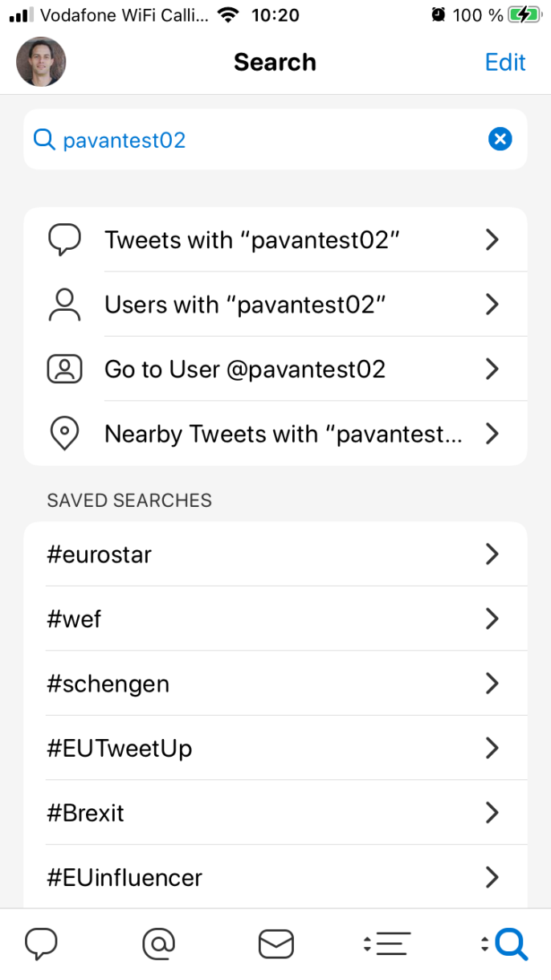
Task: Clear the search field text
Action: pyautogui.click(x=500, y=140)
